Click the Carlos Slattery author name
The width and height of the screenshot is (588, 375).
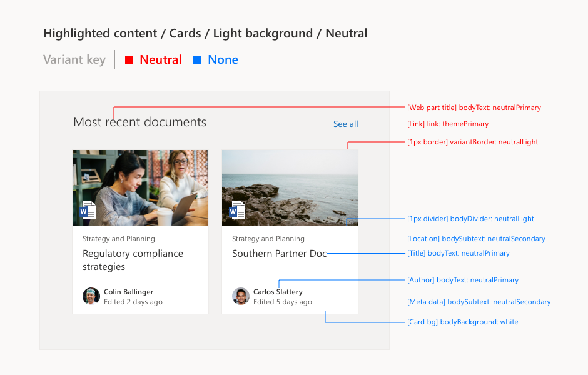click(278, 292)
